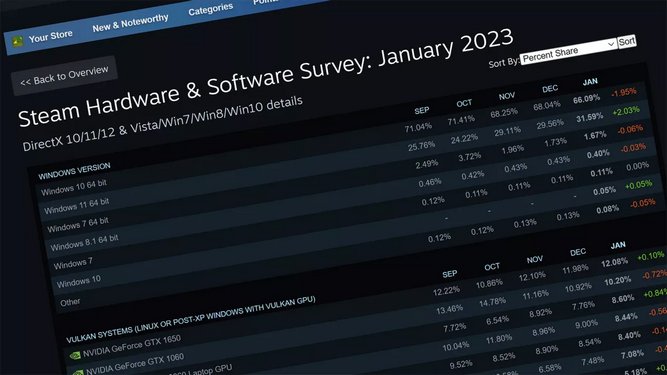Click the 24.22% value
Viewport: 667px width, 375px height.
point(465,139)
